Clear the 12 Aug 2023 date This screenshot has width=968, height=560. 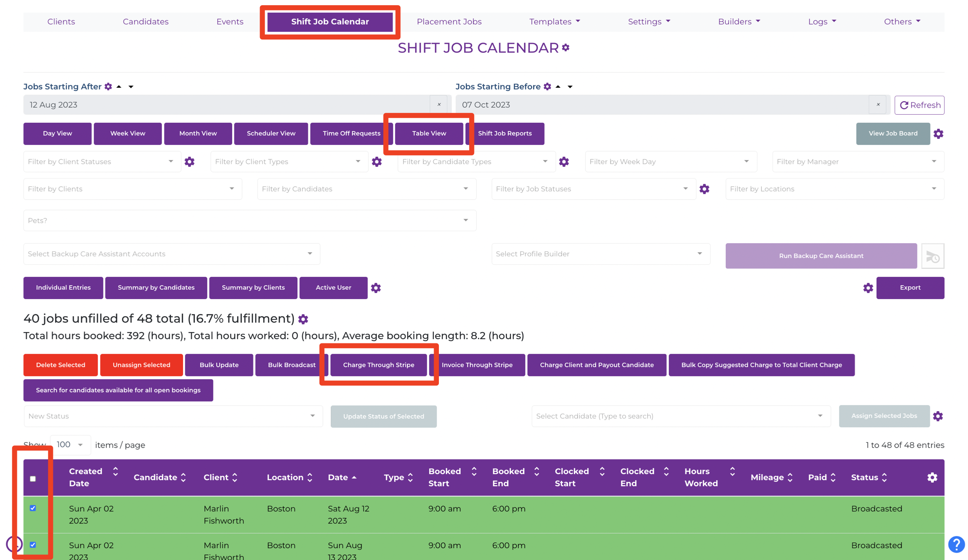[x=439, y=105]
